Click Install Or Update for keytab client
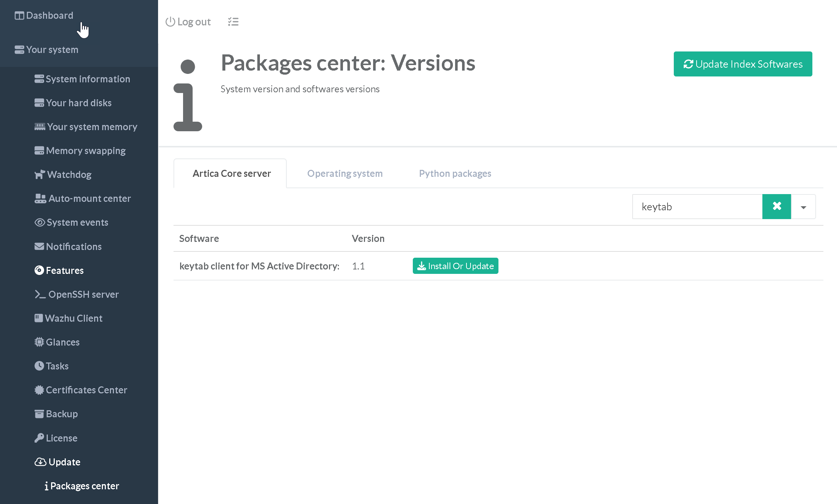 pos(455,266)
